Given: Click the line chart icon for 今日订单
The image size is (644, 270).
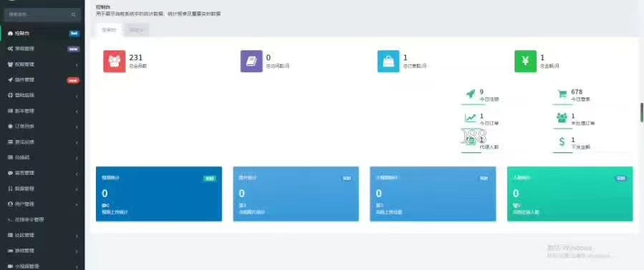Looking at the screenshot, I should click(470, 118).
